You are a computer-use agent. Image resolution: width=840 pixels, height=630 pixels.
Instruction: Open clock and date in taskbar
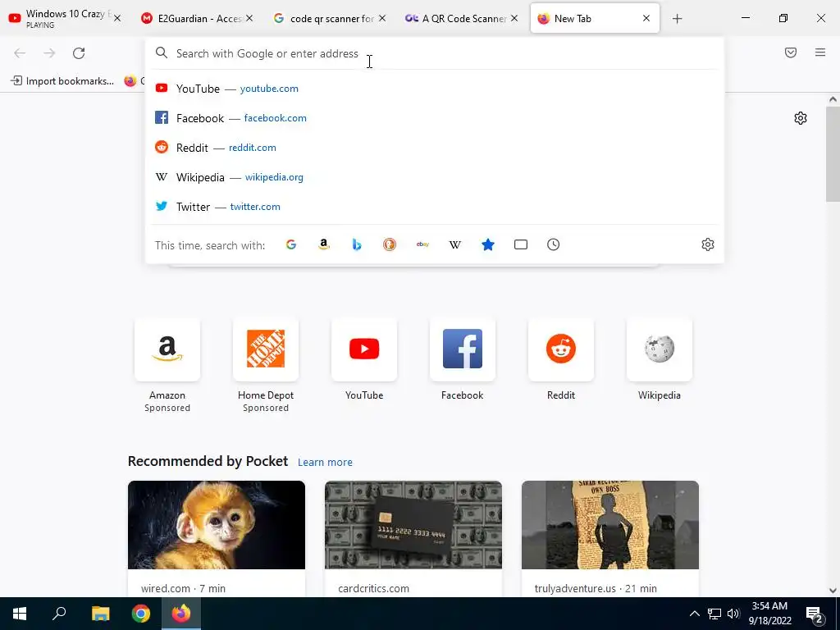[x=769, y=614]
